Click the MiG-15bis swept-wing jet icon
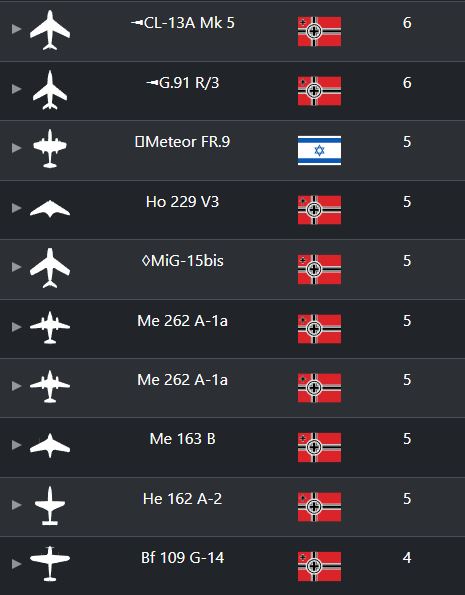The height and width of the screenshot is (595, 465). [x=50, y=268]
